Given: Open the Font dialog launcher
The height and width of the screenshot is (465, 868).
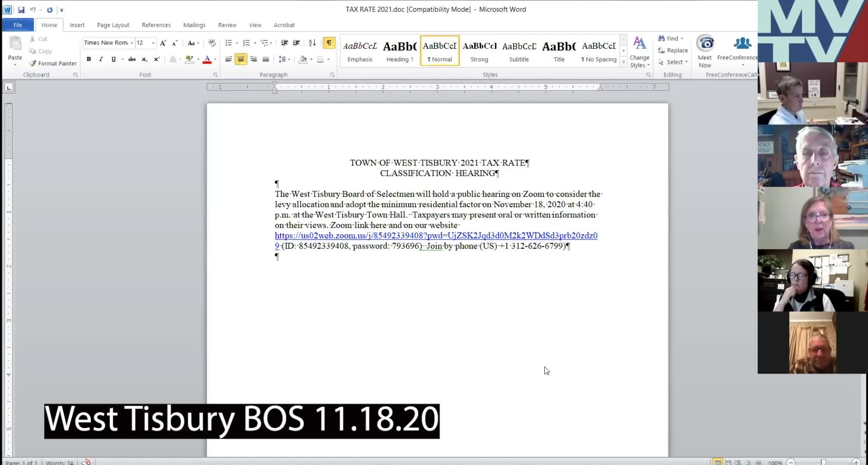Looking at the screenshot, I should (215, 75).
